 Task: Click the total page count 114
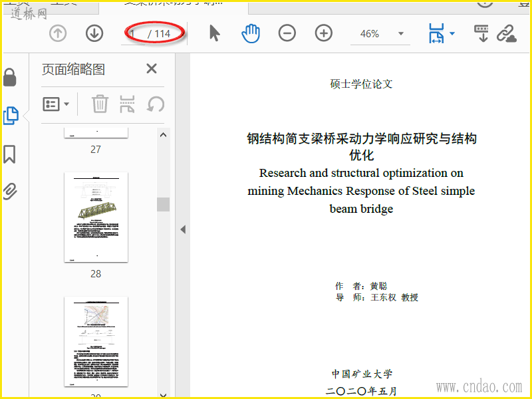162,34
